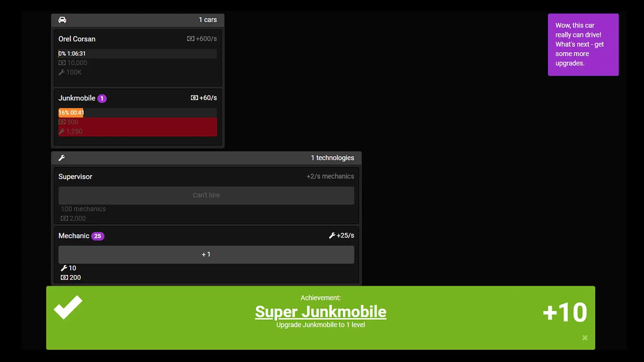The image size is (644, 362).
Task: Click money icon next to Supervisor 2,000 cost
Action: pos(64,219)
